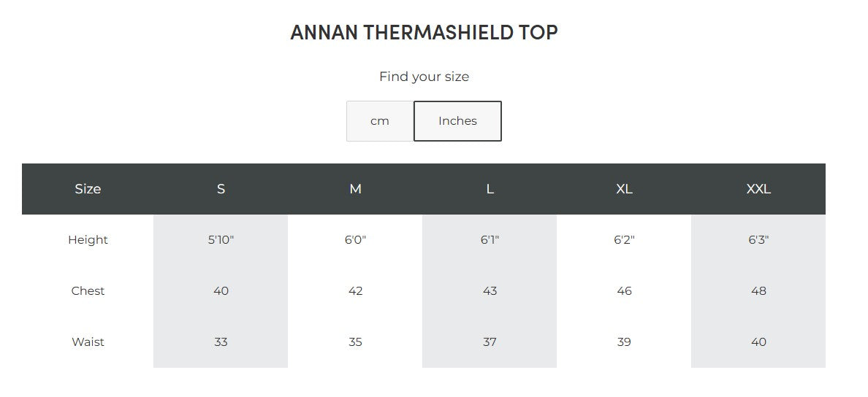Viewport: 868px width, 397px height.
Task: Select the 6'3" height cell for XXL
Action: tap(758, 240)
